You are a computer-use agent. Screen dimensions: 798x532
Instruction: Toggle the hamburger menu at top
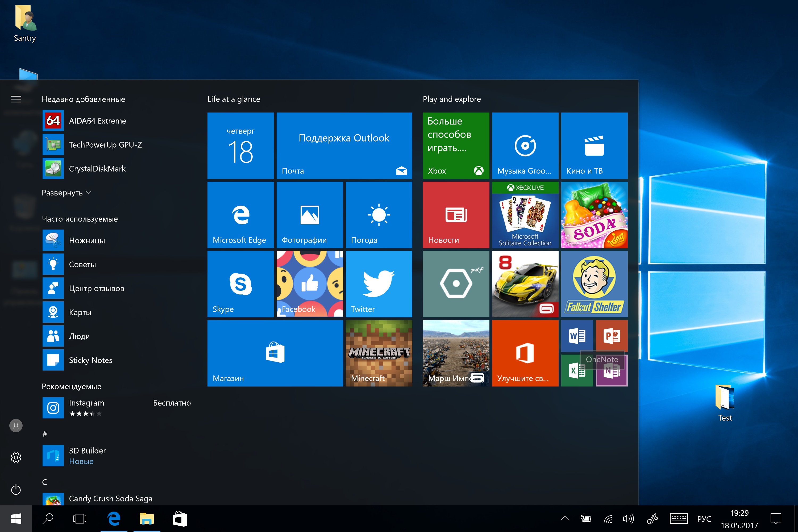coord(16,99)
